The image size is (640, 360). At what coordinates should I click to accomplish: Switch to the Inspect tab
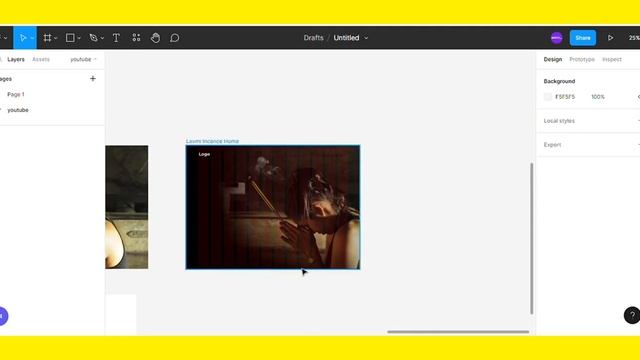tap(612, 59)
